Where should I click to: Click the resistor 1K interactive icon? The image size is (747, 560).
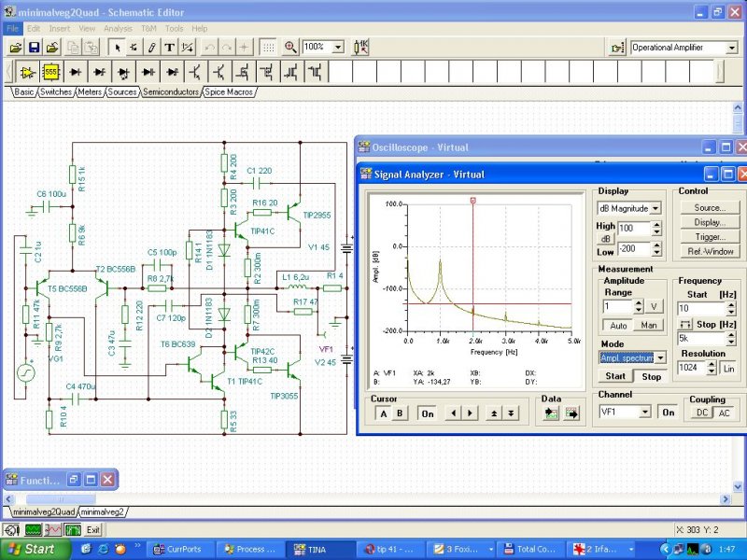pos(361,48)
